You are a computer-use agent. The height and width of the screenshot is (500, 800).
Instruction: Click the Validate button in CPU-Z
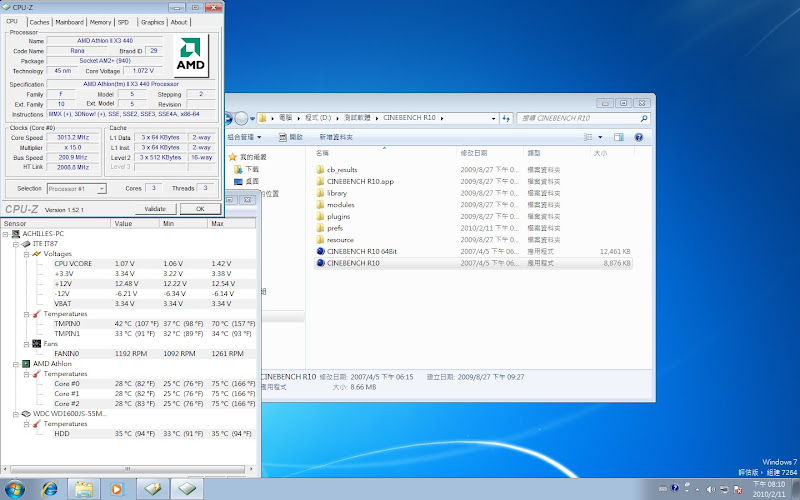pyautogui.click(x=155, y=209)
